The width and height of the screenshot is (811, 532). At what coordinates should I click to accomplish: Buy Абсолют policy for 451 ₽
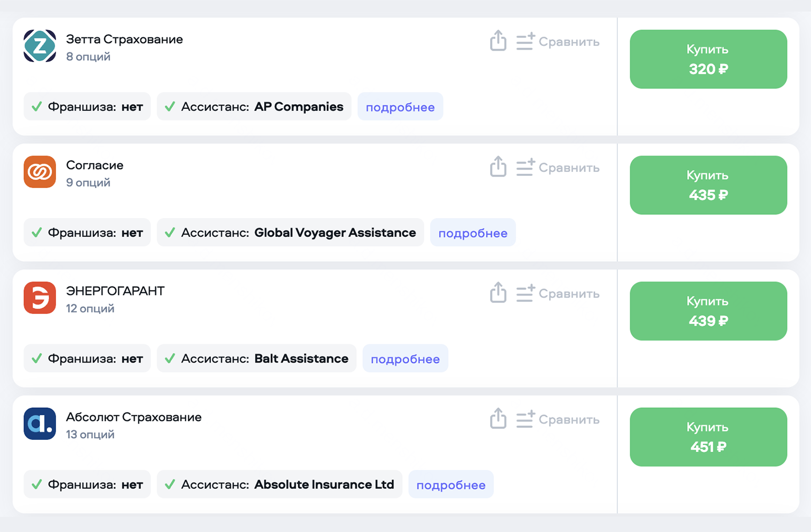point(708,437)
